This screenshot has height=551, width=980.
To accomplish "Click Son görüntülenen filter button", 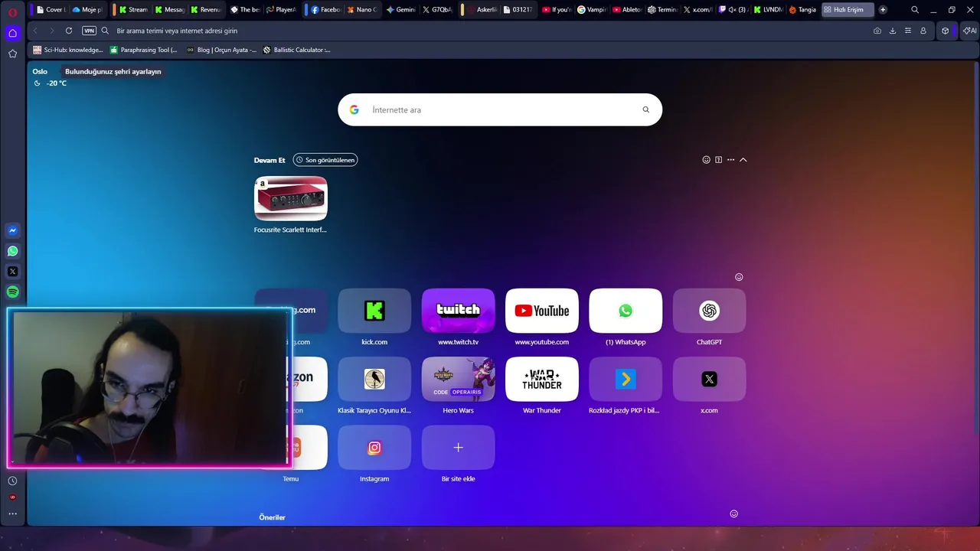I will [325, 160].
